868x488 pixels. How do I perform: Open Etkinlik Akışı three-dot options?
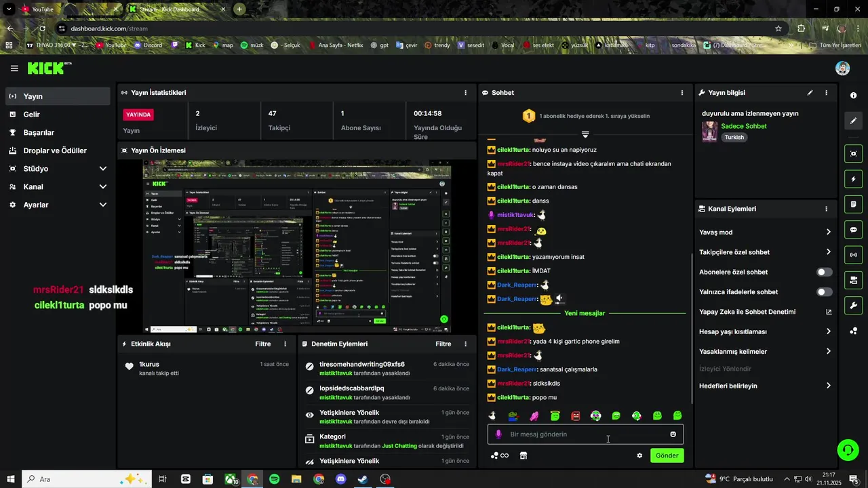pos(285,344)
